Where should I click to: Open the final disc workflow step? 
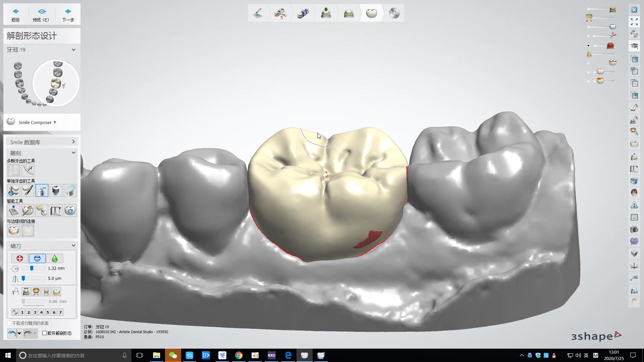[x=394, y=13]
